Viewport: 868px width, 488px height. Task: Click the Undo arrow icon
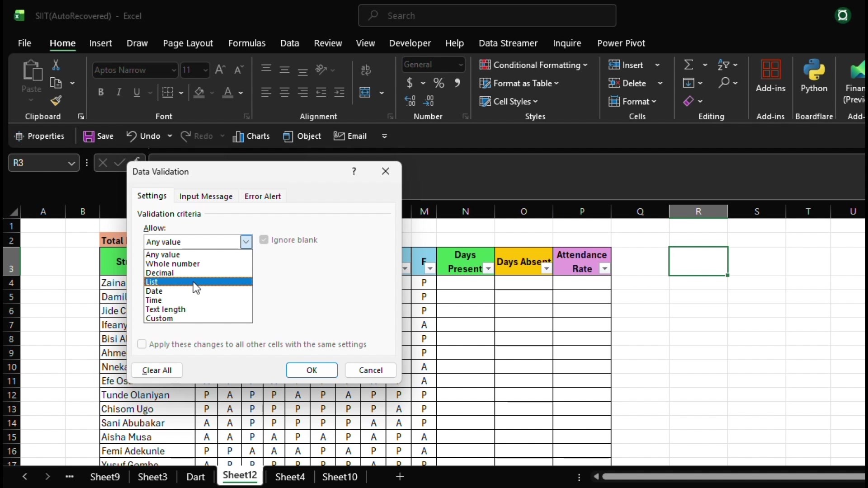131,136
